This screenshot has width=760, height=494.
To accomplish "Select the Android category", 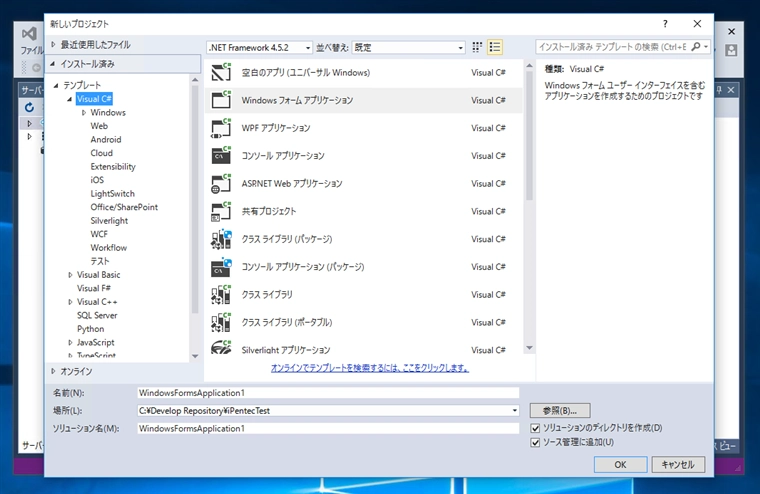I will point(106,140).
